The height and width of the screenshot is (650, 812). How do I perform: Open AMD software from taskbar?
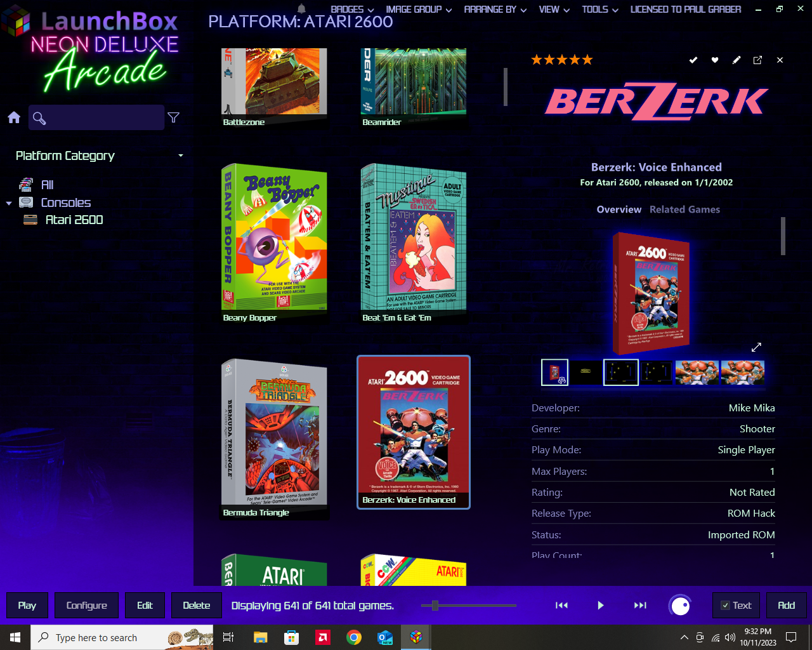point(323,637)
